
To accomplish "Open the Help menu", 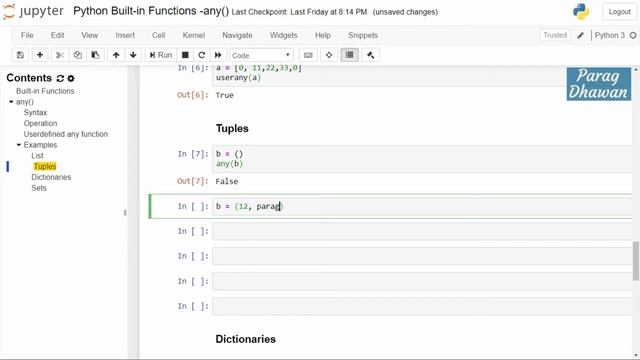I will 322,36.
